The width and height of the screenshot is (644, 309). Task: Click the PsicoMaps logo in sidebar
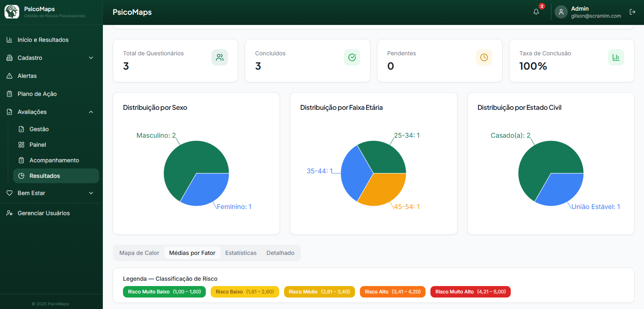(12, 12)
